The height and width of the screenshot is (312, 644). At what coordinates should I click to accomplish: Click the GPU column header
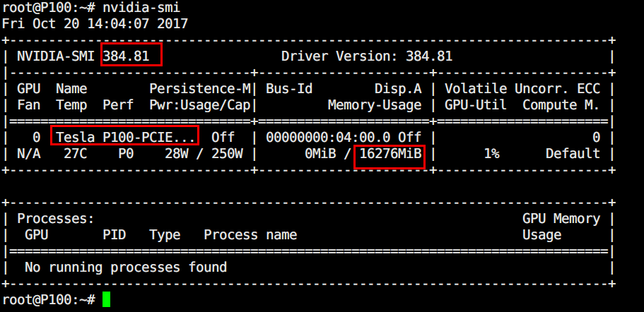coord(29,88)
